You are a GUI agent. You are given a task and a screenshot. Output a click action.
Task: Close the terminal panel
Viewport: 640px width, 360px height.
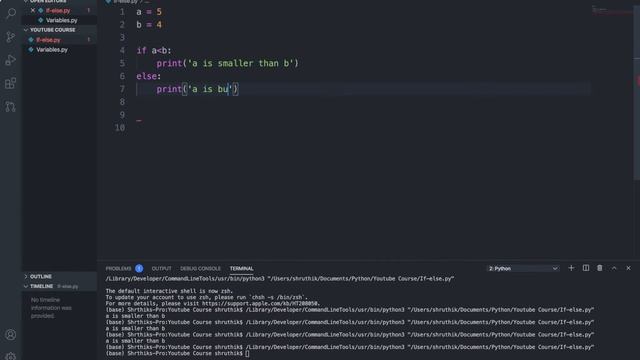tap(628, 268)
